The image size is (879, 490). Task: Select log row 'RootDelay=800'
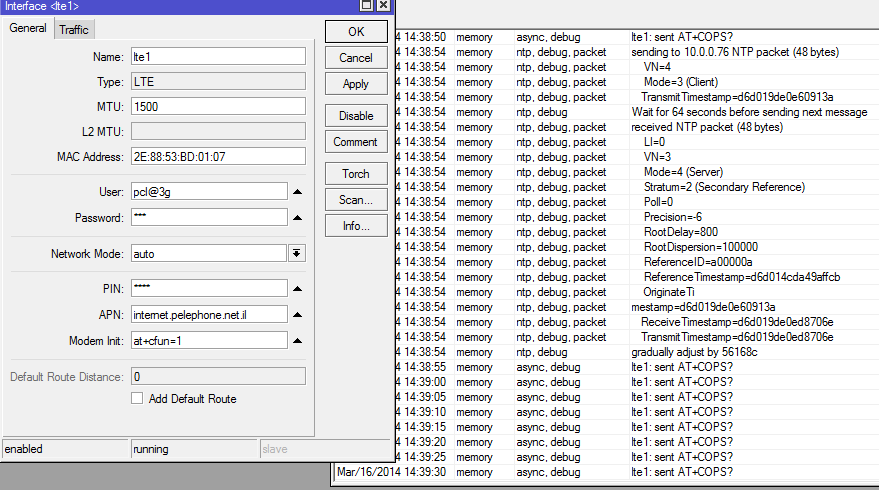click(x=636, y=232)
